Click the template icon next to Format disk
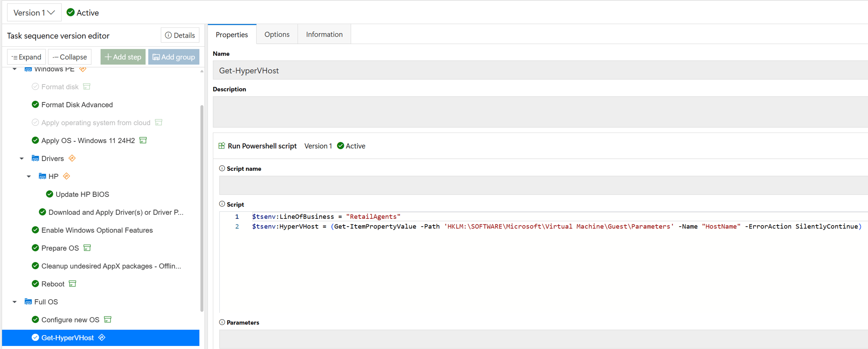This screenshot has height=349, width=868. click(87, 87)
